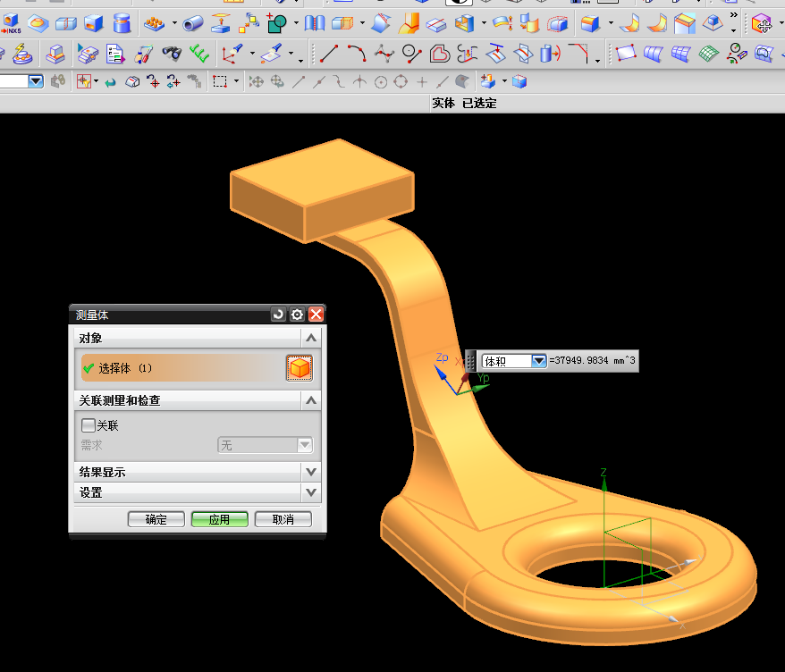Click the orange select body cube icon

click(300, 367)
